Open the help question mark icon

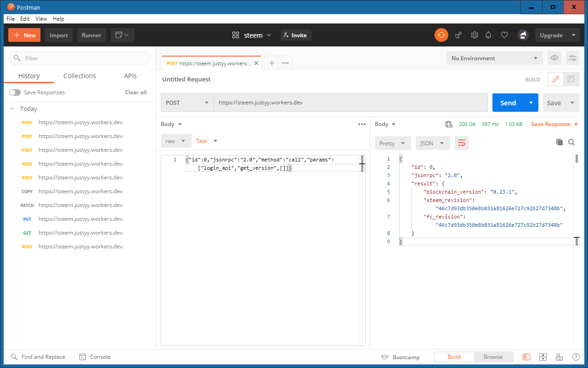576,357
